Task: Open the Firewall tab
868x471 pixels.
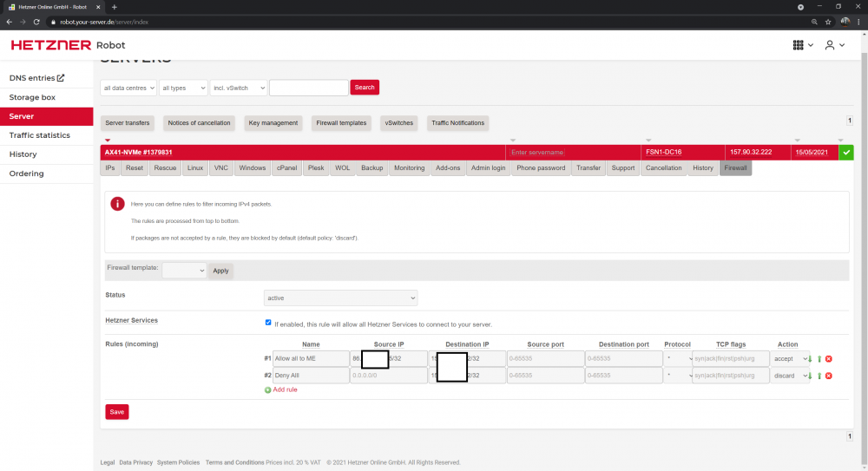Action: coord(735,168)
